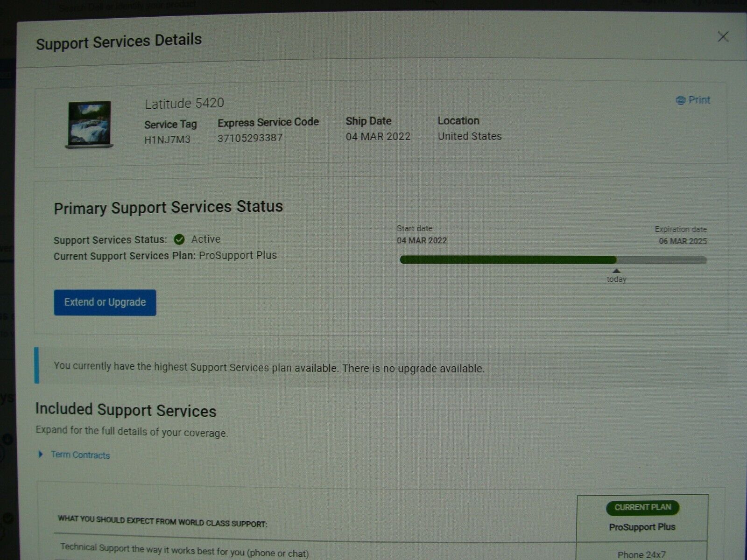The width and height of the screenshot is (747, 560).
Task: Click the green Active status checkmark icon
Action: [179, 239]
